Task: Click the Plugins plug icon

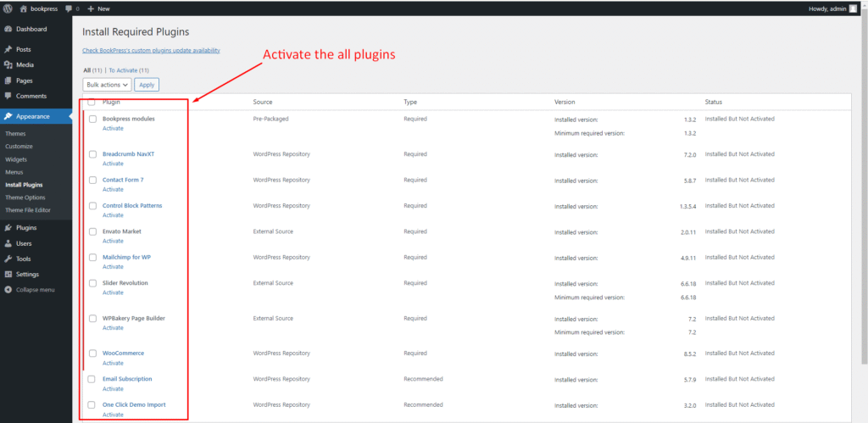Action: tap(8, 227)
